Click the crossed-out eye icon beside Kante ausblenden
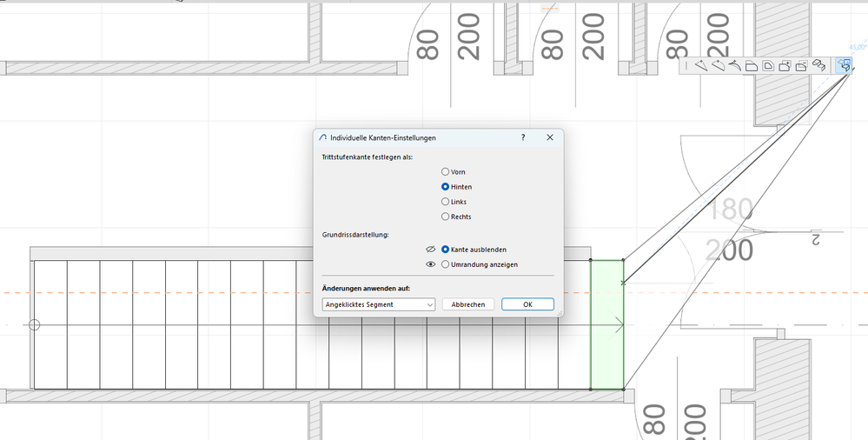Viewport: 868px width, 440px height. tap(430, 250)
